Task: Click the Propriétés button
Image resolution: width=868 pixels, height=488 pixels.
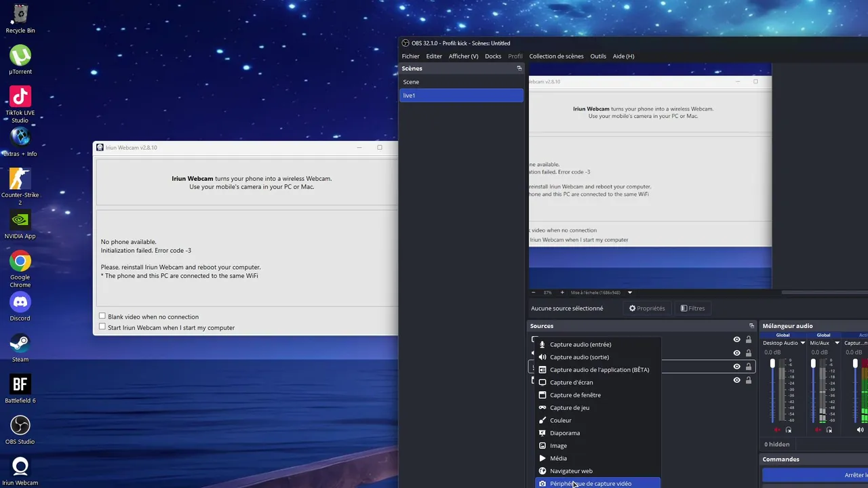Action: click(x=647, y=308)
